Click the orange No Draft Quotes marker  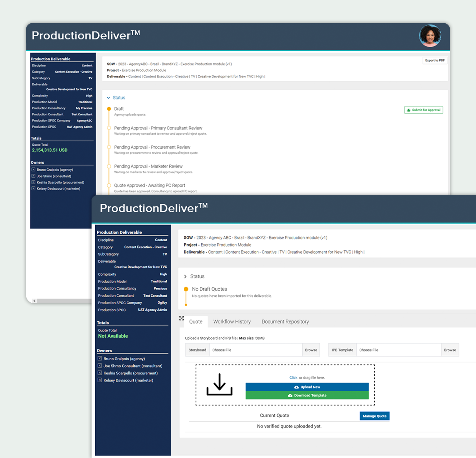point(186,289)
